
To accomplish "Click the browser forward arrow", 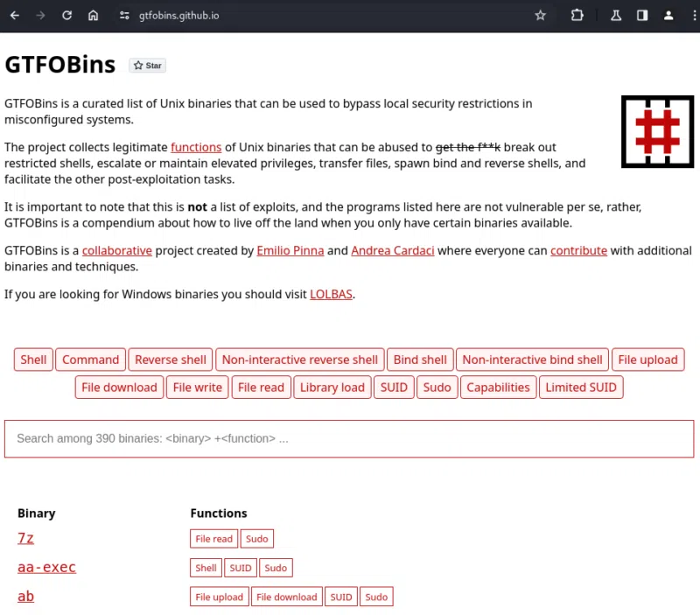I will 40,15.
